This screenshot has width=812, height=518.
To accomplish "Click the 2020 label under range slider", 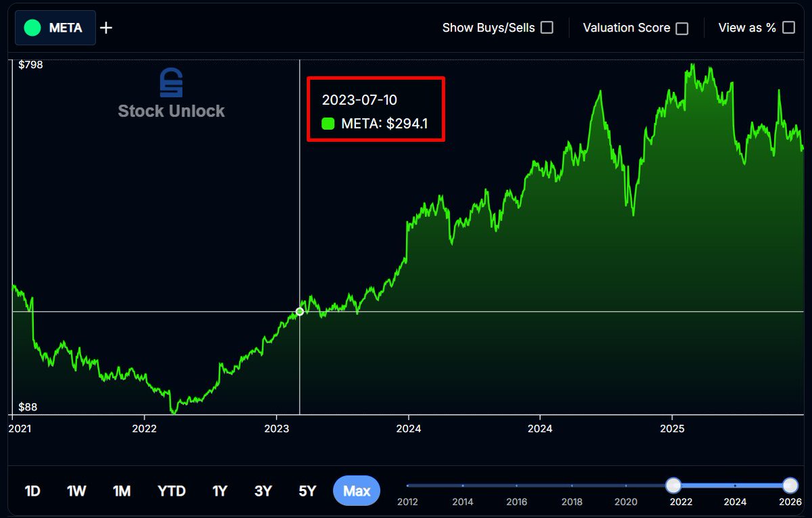I will point(626,502).
